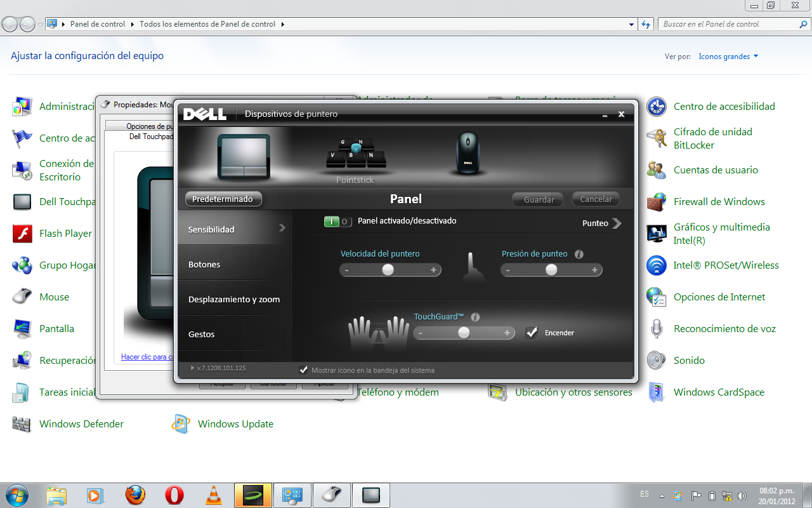Click info icon next to Presión de punteo

pyautogui.click(x=579, y=254)
